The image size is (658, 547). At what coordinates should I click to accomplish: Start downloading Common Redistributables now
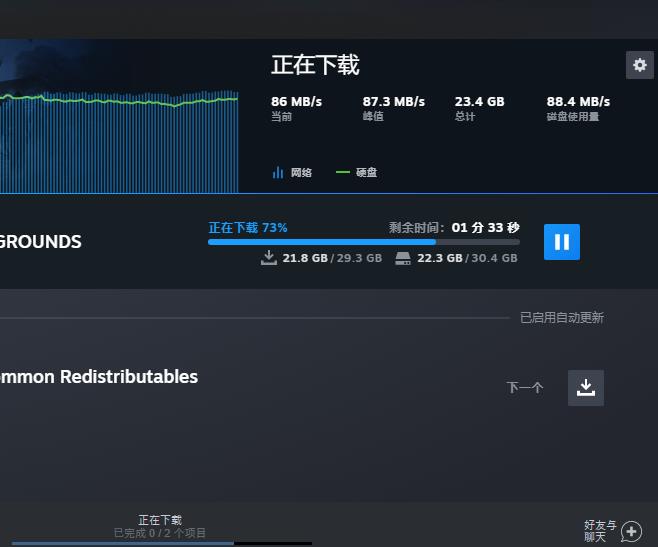[586, 388]
